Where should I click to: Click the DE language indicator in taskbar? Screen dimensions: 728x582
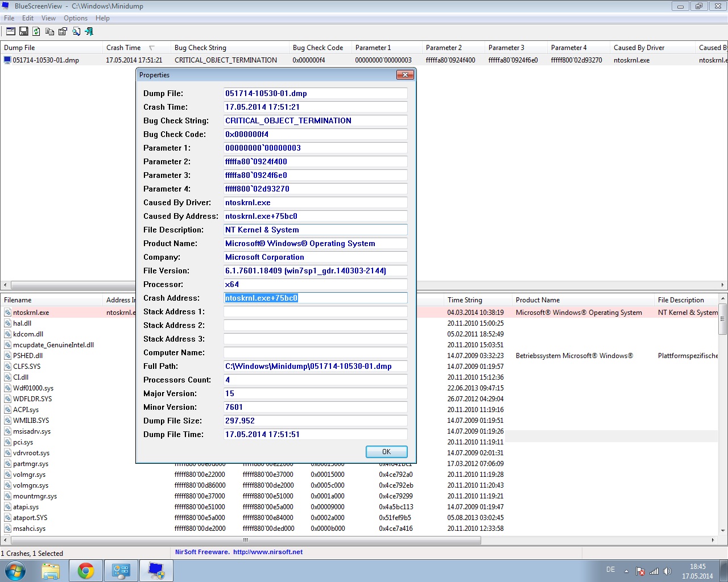point(610,569)
